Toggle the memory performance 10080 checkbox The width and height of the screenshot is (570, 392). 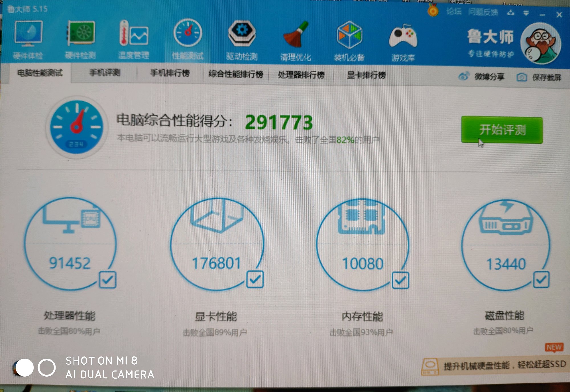400,280
